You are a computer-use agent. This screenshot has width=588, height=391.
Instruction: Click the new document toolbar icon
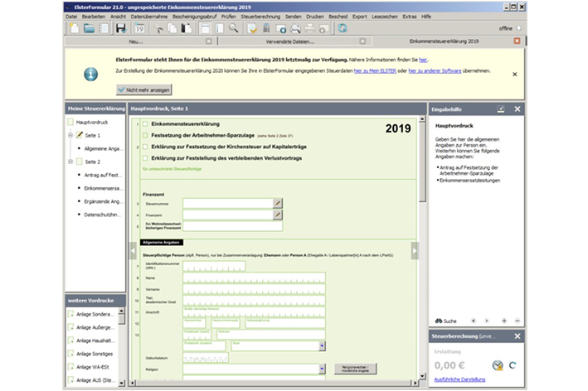73,28
